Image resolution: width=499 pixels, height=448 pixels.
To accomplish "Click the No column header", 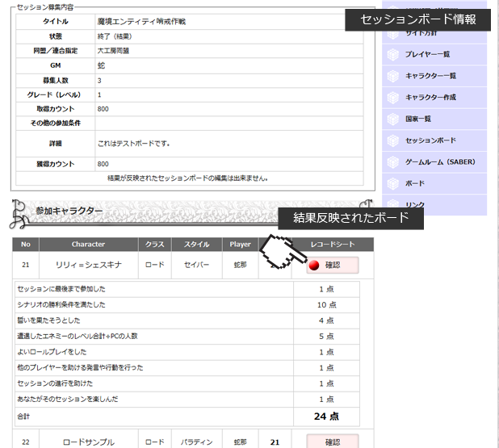I will 26,245.
